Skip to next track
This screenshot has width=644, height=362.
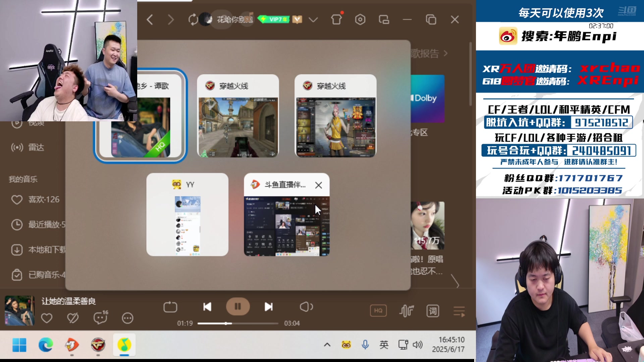coord(269,307)
